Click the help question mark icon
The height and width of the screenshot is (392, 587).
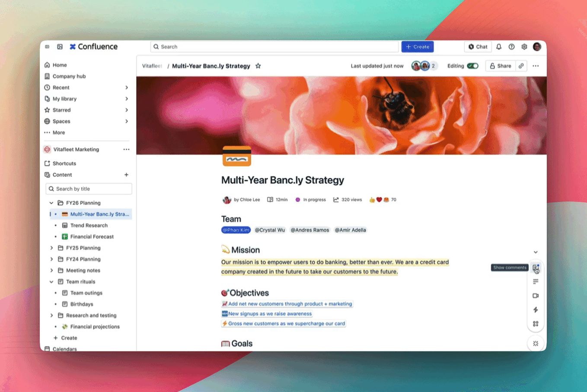(x=511, y=47)
